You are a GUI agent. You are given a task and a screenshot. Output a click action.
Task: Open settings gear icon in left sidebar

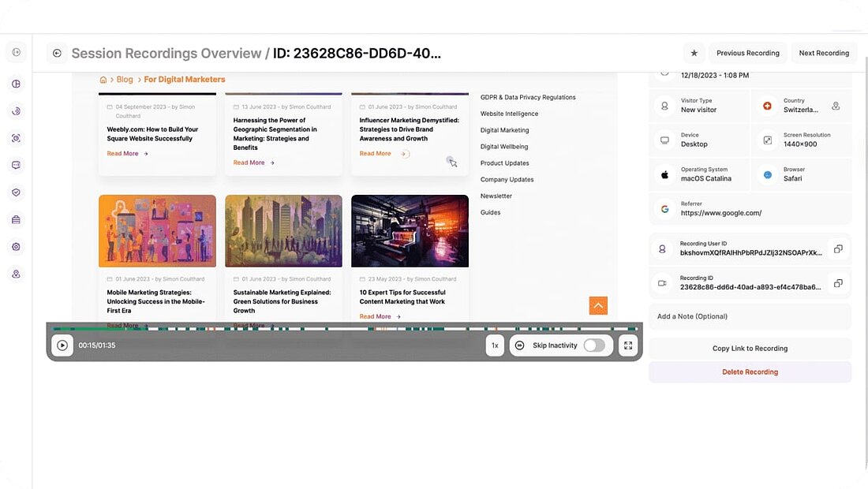(16, 247)
